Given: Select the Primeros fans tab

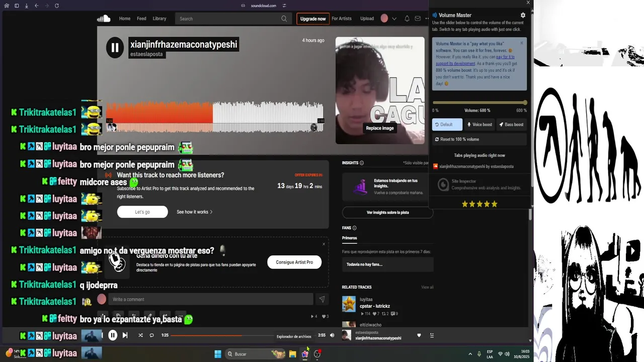Looking at the screenshot, I should pyautogui.click(x=350, y=238).
